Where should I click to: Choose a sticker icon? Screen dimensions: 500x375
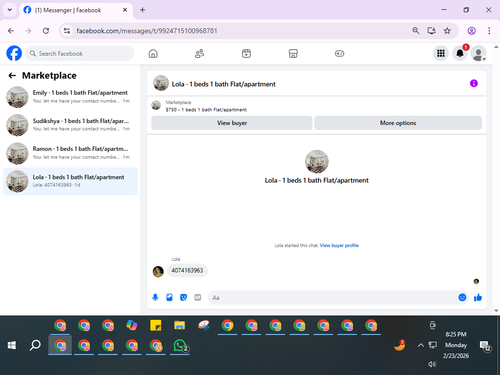click(x=183, y=297)
